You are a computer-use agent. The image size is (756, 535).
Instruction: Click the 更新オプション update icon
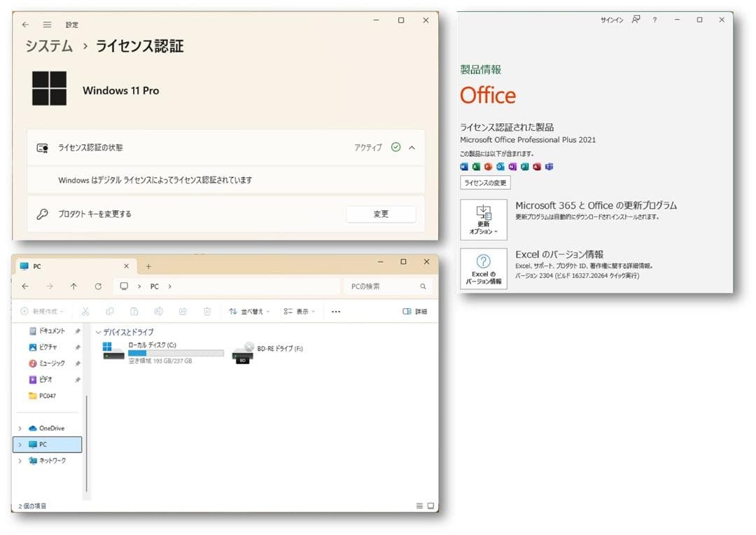(x=484, y=219)
